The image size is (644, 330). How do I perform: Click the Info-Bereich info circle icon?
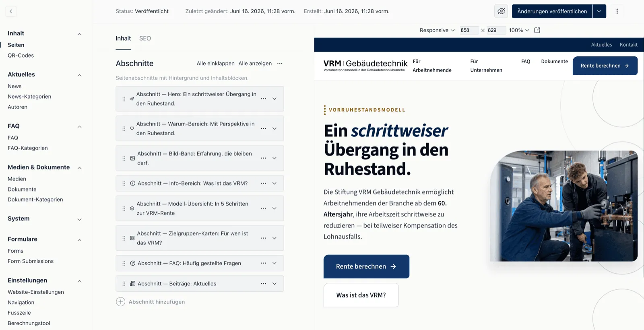tap(132, 183)
